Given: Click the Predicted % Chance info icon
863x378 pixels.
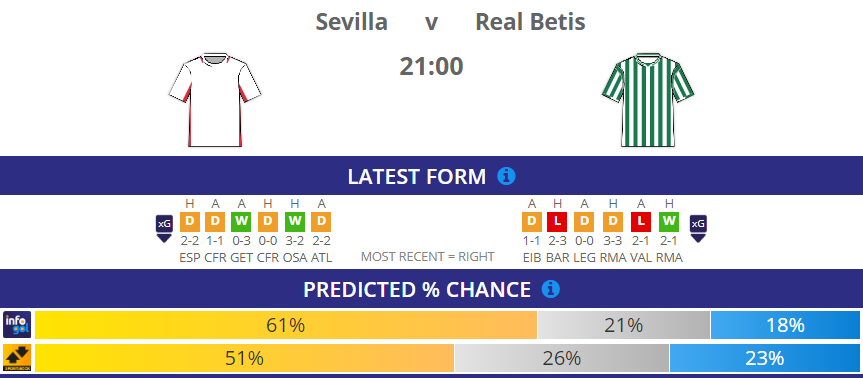Looking at the screenshot, I should coord(550,289).
